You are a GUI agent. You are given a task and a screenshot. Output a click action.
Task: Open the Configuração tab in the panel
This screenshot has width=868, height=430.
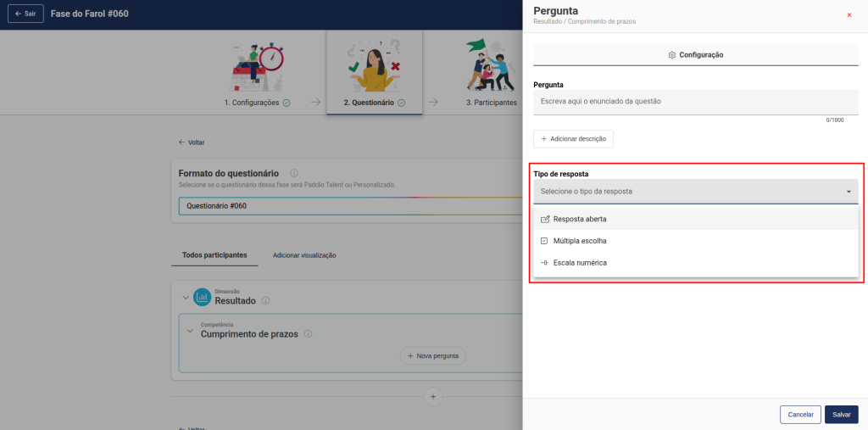click(695, 55)
